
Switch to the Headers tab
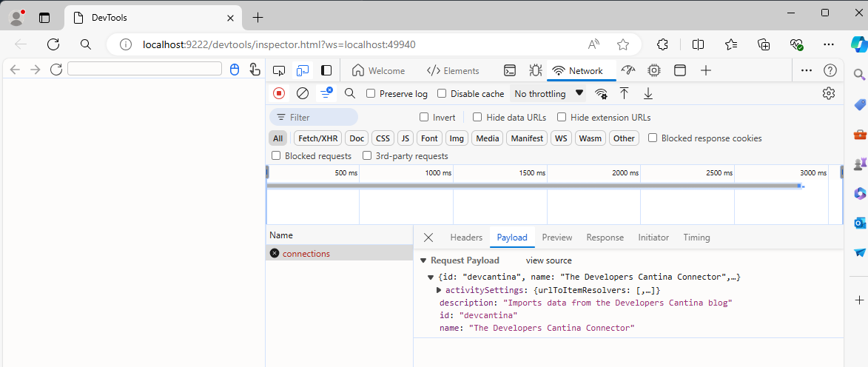466,238
